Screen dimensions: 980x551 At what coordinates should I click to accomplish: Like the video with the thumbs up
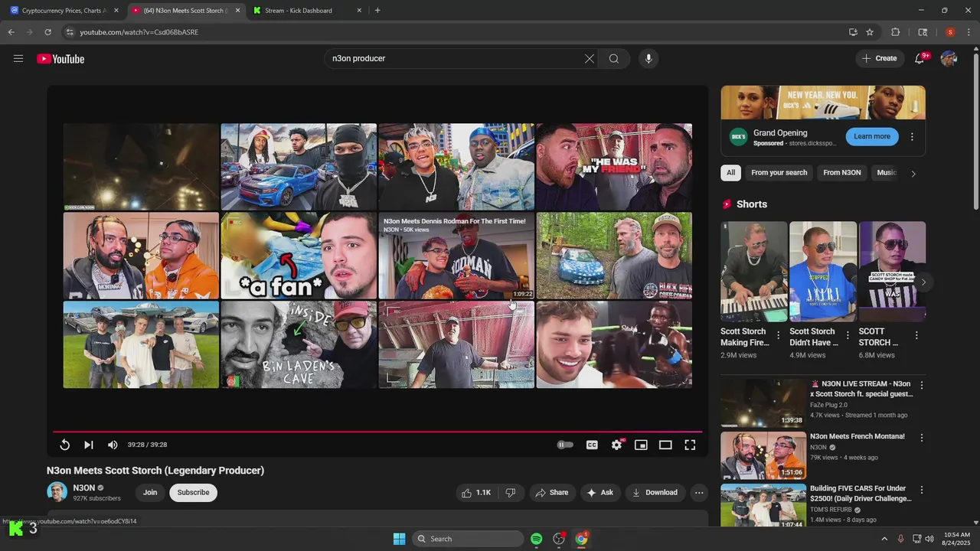(x=475, y=493)
